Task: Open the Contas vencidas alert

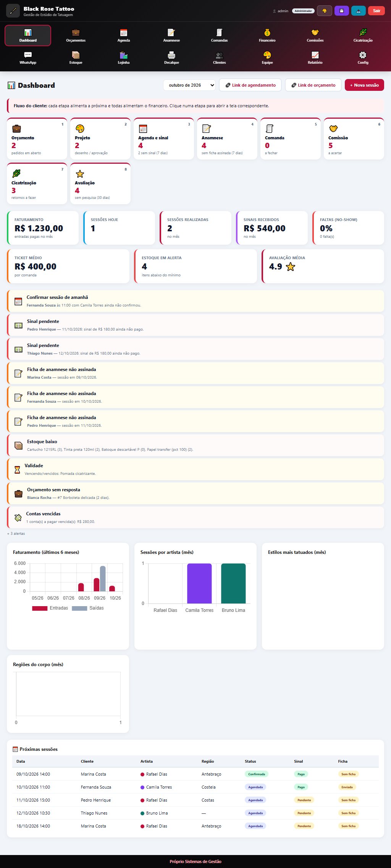Action: pyautogui.click(x=195, y=517)
